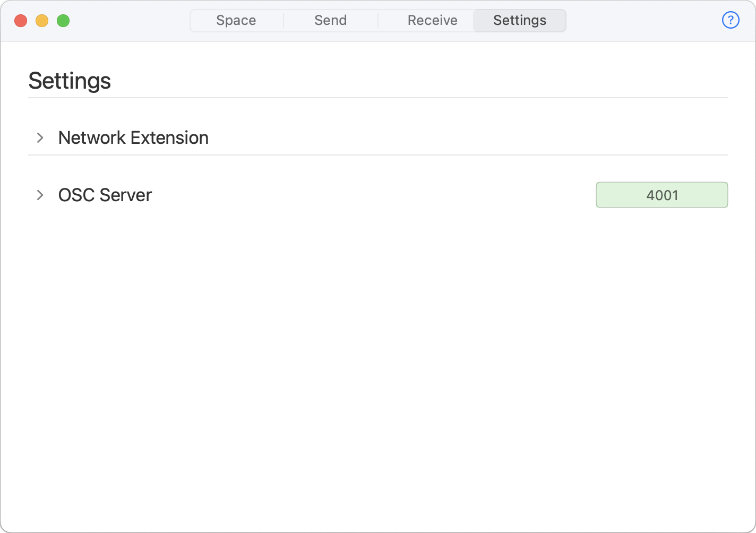Image resolution: width=756 pixels, height=533 pixels.
Task: Open the help question mark icon
Action: tap(731, 20)
